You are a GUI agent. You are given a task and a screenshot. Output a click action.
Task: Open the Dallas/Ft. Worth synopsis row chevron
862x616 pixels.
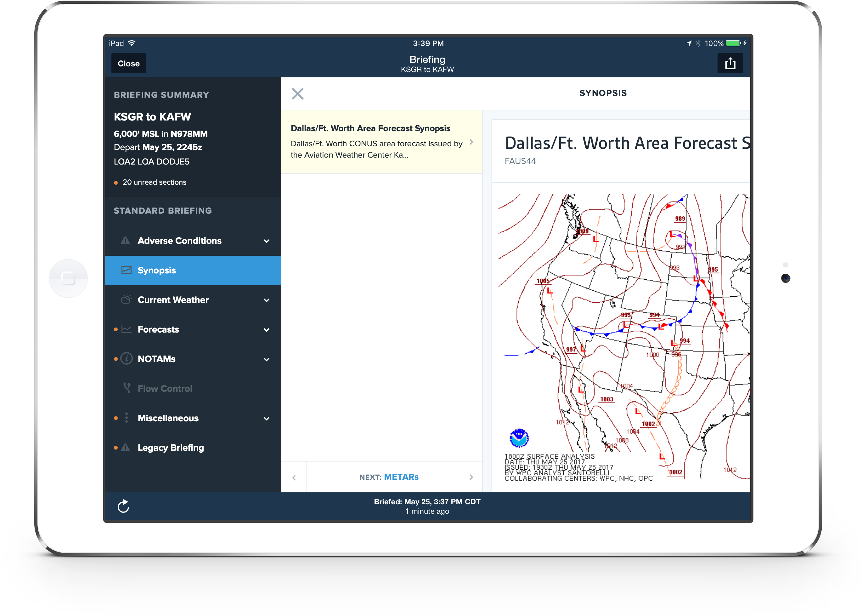point(471,142)
